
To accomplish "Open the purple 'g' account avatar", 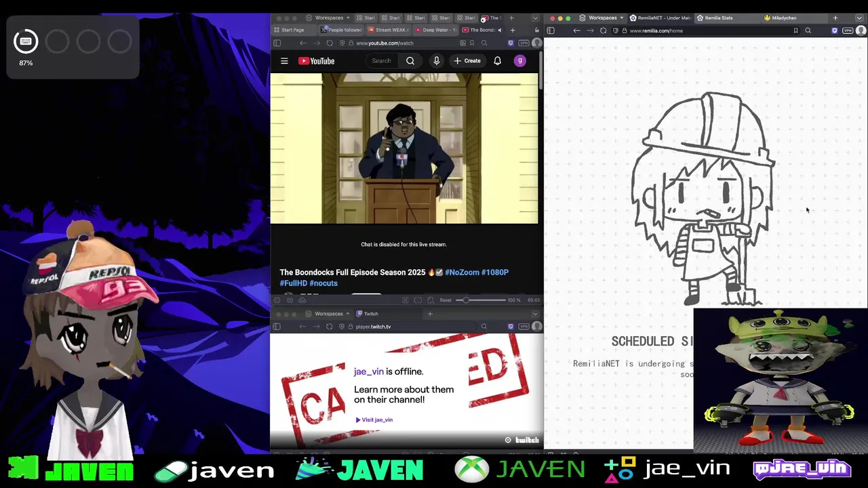I will pos(520,61).
